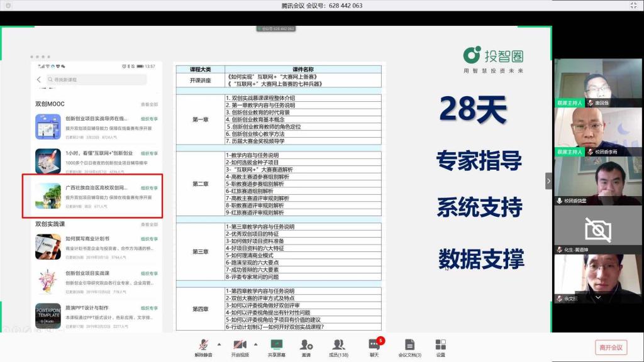Show the Members (成员) list
This screenshot has width=644, height=362.
coord(338,345)
